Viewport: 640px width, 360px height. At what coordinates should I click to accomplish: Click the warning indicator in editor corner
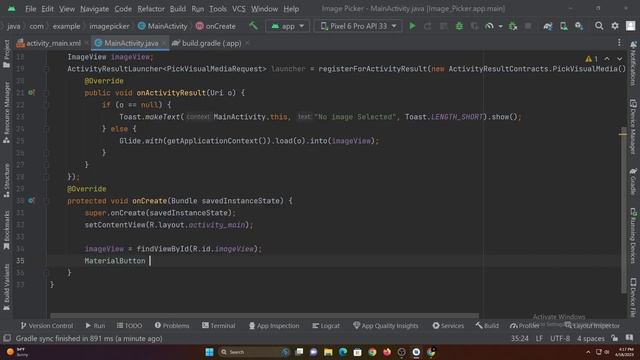point(591,59)
